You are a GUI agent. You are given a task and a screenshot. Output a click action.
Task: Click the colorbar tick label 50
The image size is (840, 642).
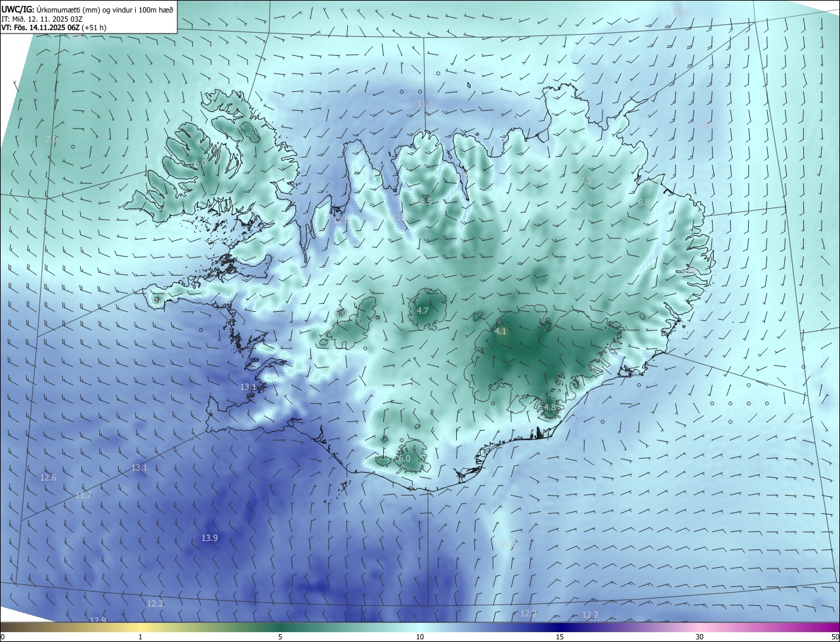(x=834, y=637)
